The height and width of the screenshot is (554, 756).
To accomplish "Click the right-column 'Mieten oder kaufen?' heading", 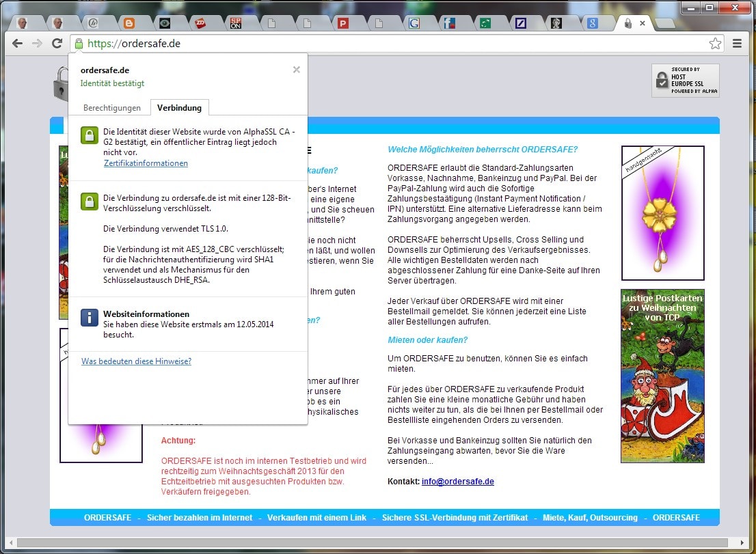I will coord(428,340).
